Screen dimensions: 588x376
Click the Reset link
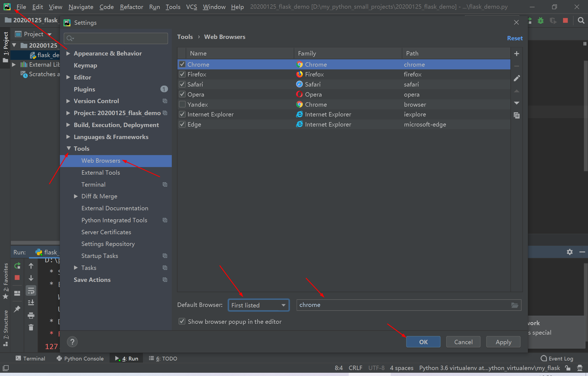click(514, 38)
